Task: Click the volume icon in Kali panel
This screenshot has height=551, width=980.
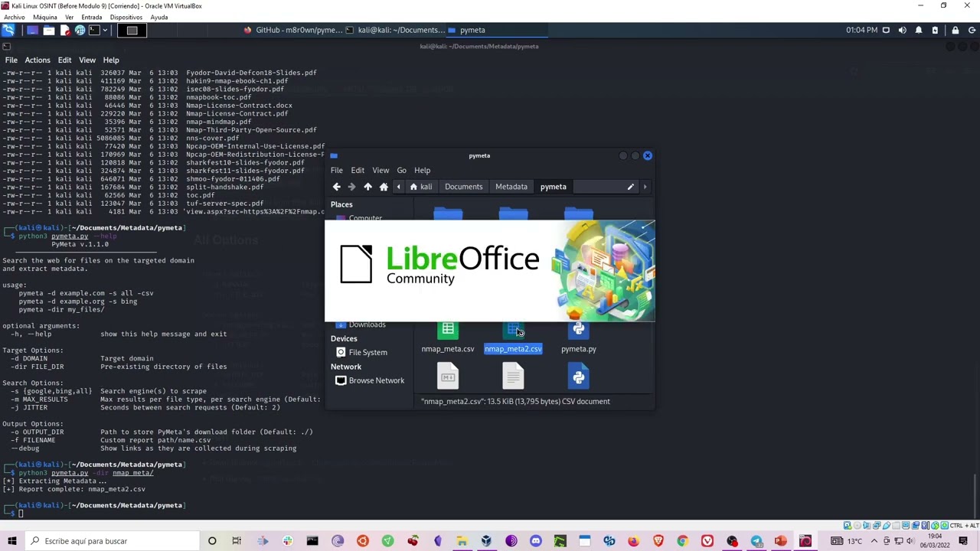Action: [902, 30]
